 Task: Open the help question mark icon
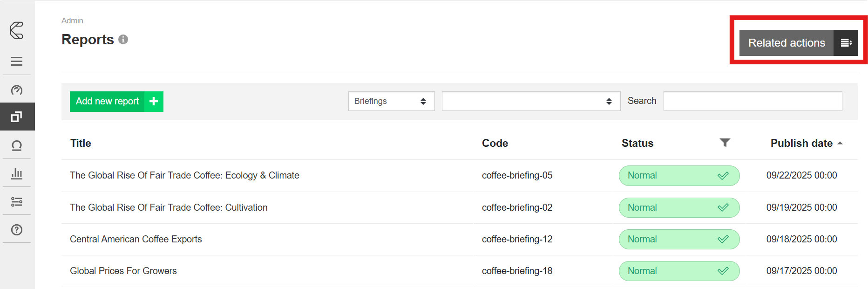(17, 230)
